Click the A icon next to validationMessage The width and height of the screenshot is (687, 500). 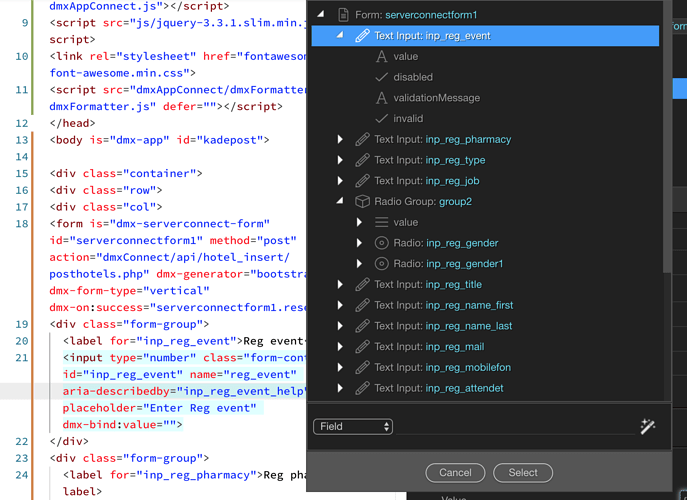click(x=382, y=98)
